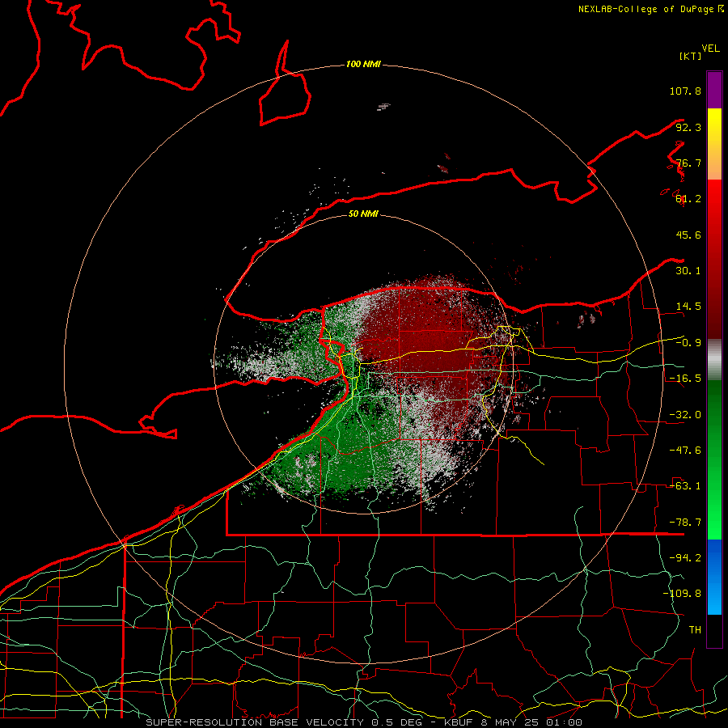Click the 92.3 velocity scale label
This screenshot has height=728, width=728.
point(688,127)
